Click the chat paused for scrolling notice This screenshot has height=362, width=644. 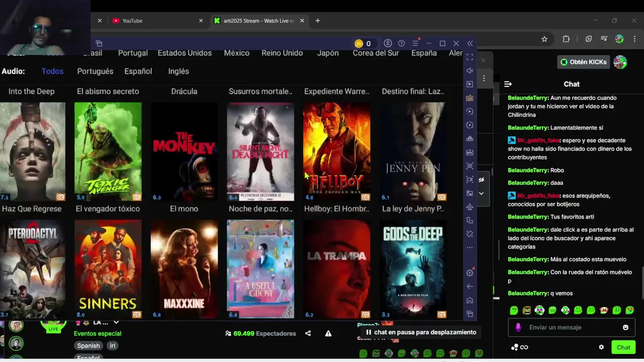(x=421, y=332)
